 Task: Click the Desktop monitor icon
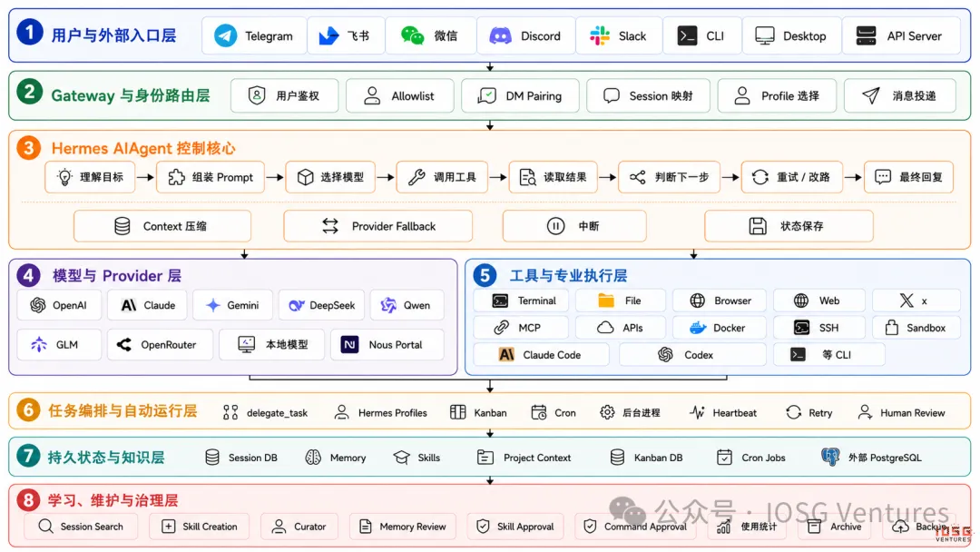pyautogui.click(x=764, y=35)
